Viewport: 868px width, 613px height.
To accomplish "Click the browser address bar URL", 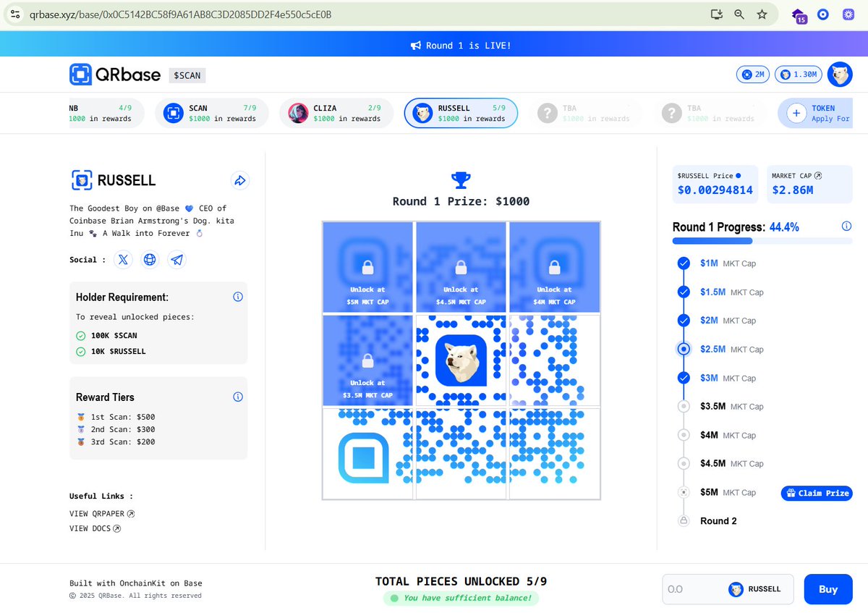I will coord(181,14).
